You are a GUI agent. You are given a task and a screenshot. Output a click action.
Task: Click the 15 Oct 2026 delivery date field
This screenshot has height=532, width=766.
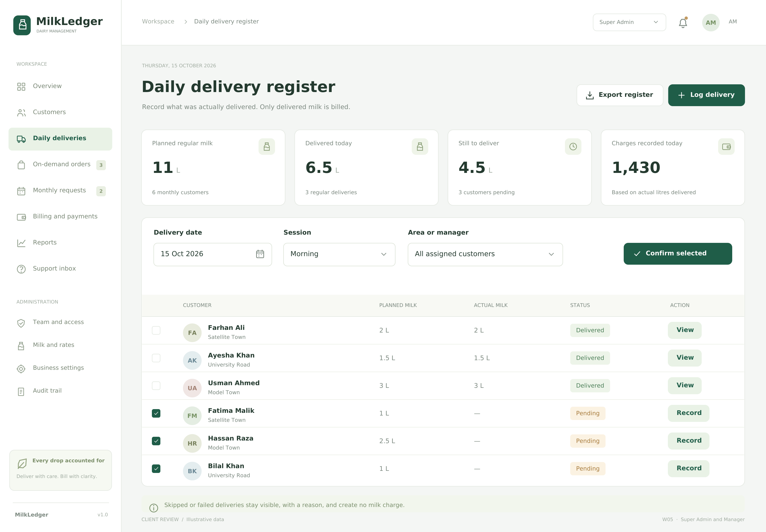click(213, 254)
